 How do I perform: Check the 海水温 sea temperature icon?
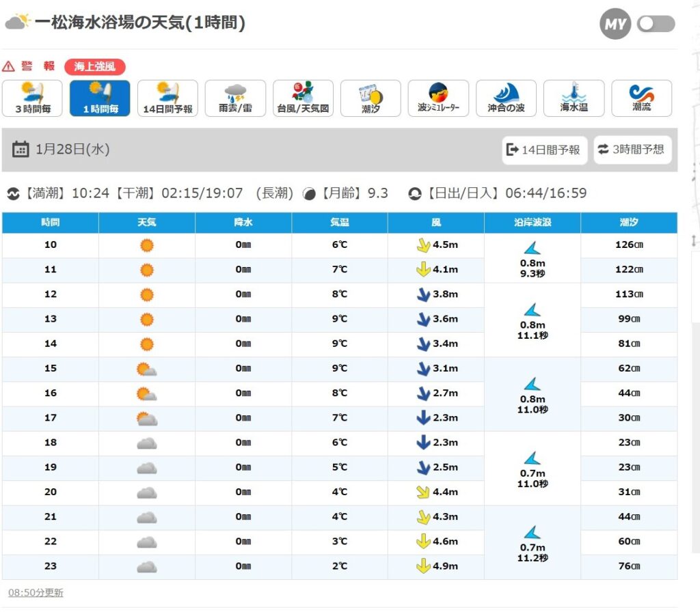tap(574, 98)
